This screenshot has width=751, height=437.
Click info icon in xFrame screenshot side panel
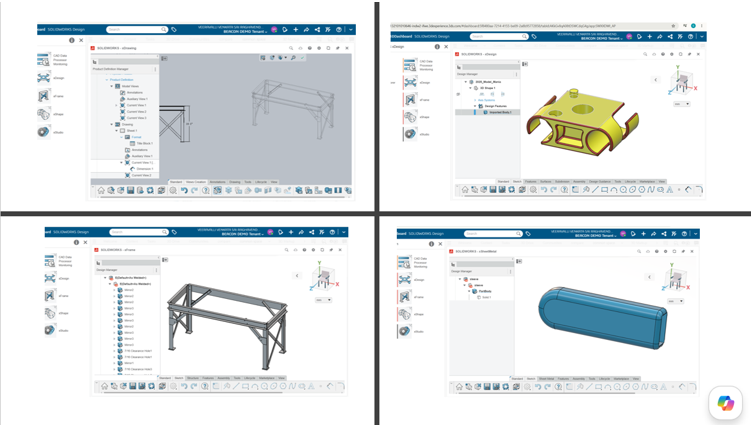[76, 242]
